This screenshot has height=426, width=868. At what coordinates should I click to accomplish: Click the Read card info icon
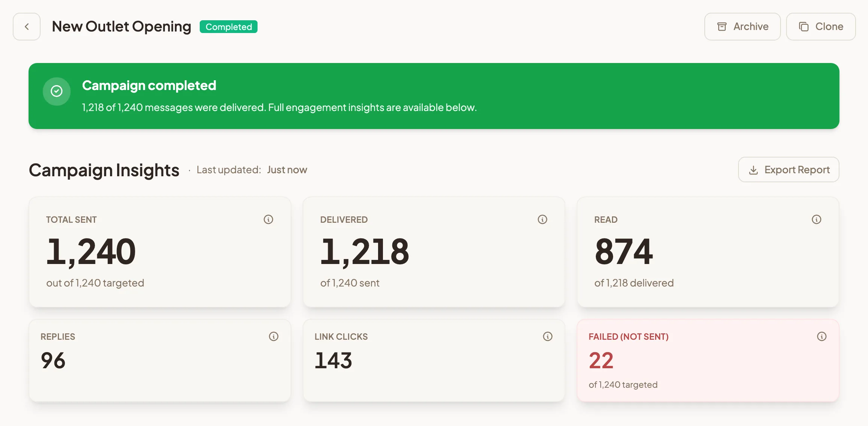point(817,219)
